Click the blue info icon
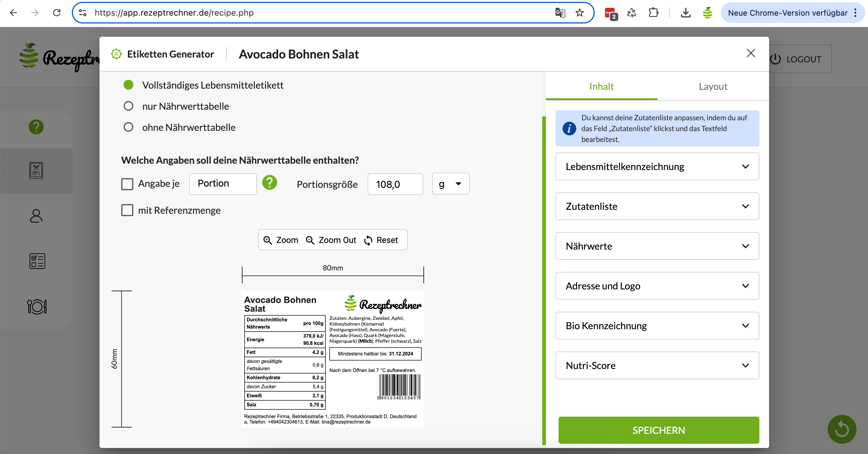Screen dimensions: 868x454 569,128
